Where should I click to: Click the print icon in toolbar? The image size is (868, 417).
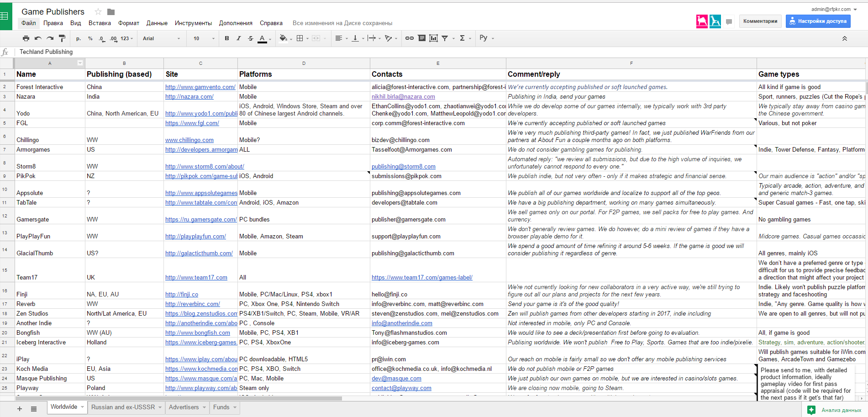pyautogui.click(x=26, y=38)
